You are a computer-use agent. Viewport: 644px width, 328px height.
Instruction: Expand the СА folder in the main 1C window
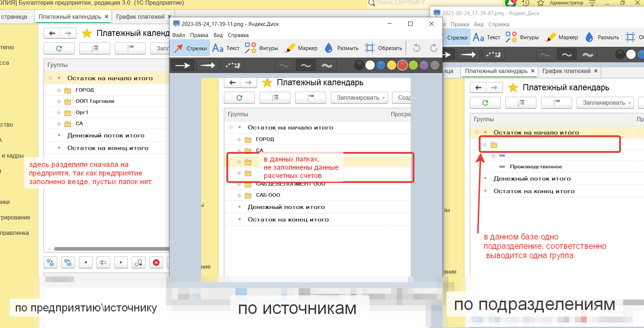coord(59,124)
